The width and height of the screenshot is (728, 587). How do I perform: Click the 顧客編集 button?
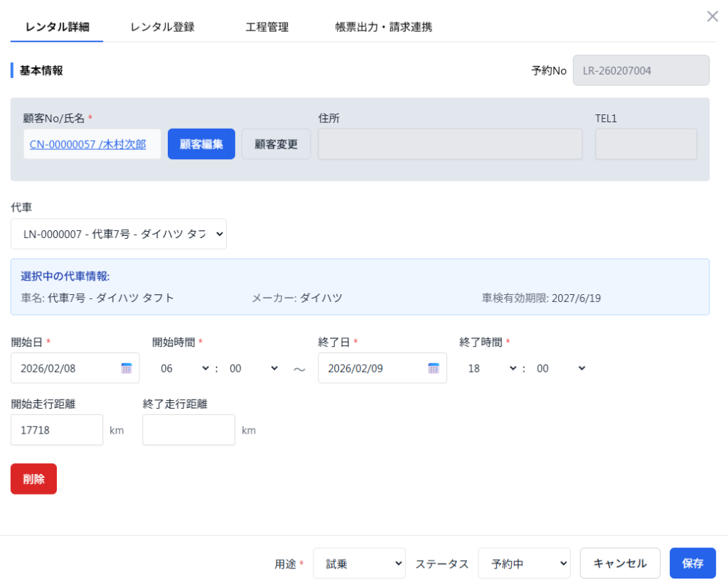pos(201,144)
